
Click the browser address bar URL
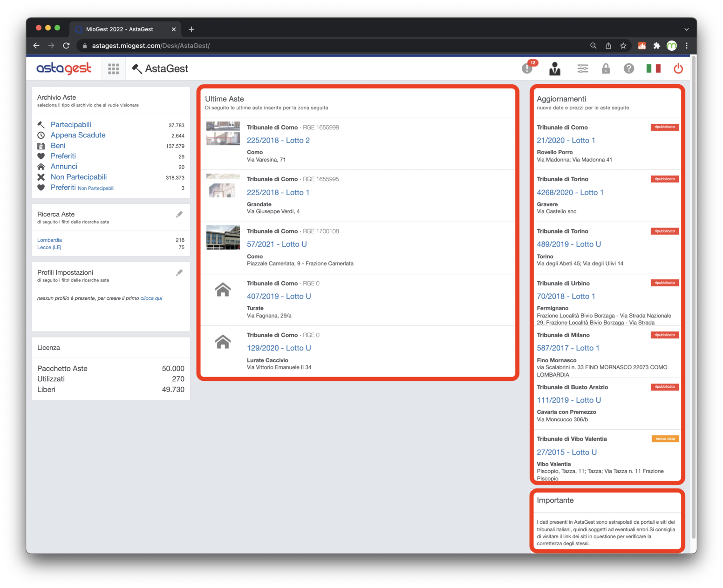click(x=151, y=46)
